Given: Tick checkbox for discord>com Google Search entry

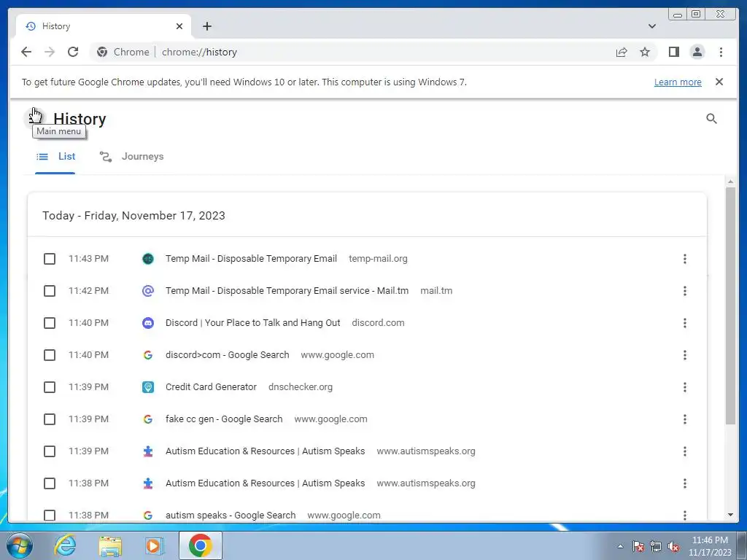Looking at the screenshot, I should [x=50, y=355].
